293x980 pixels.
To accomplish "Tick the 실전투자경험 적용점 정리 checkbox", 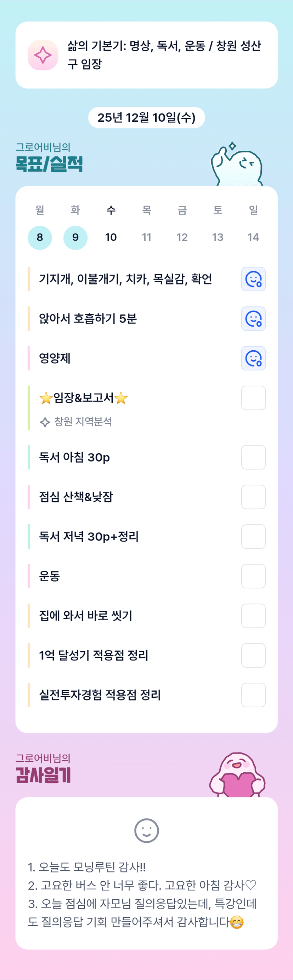I will click(x=253, y=695).
